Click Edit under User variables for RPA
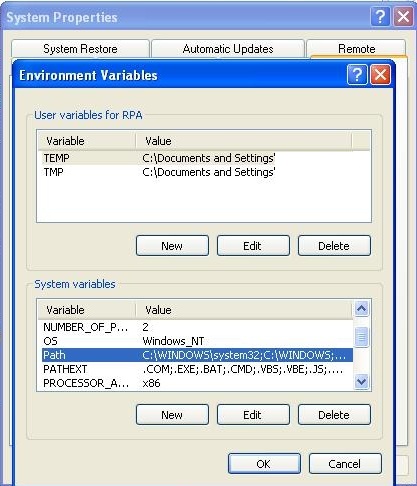This screenshot has width=417, height=486. 253,246
